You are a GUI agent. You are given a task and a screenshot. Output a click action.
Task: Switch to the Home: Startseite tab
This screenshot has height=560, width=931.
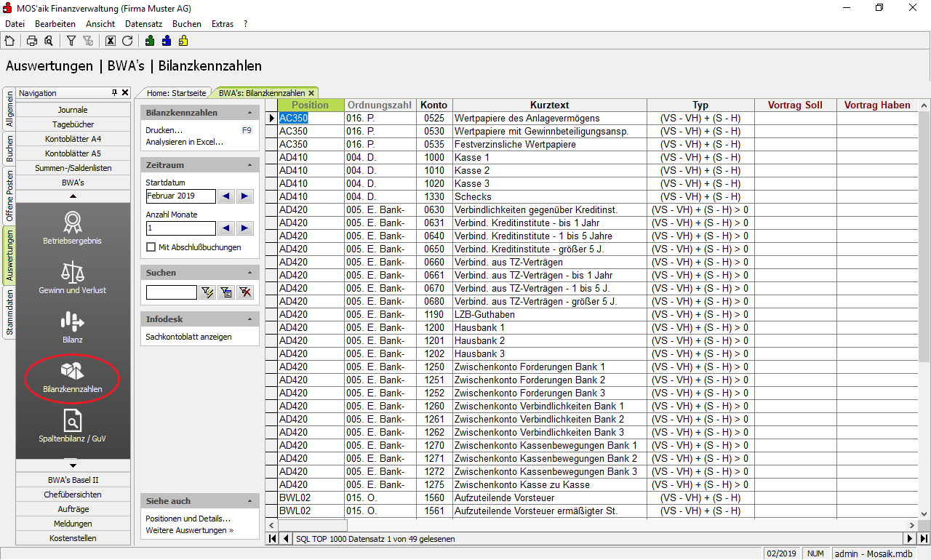(x=176, y=93)
